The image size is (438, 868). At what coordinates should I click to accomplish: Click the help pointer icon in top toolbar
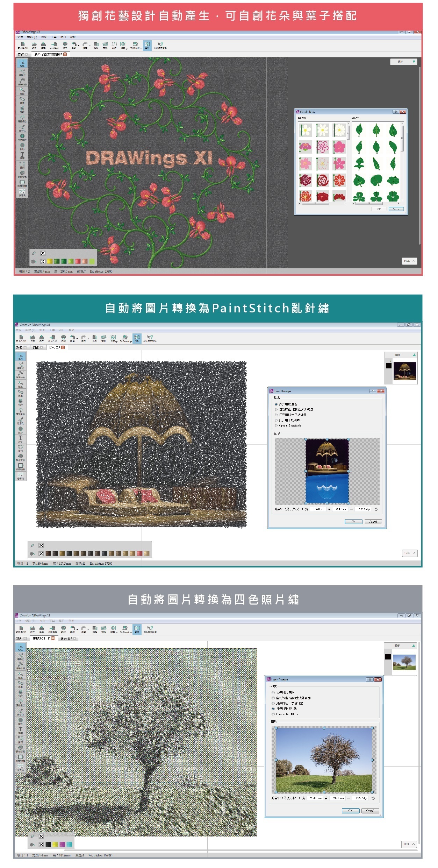160,45
